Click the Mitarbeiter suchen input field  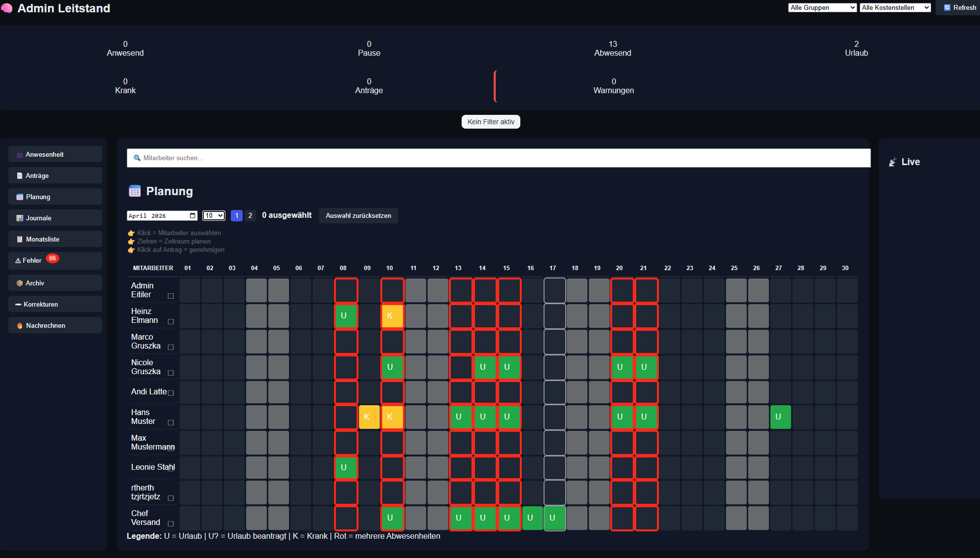[x=345, y=158]
